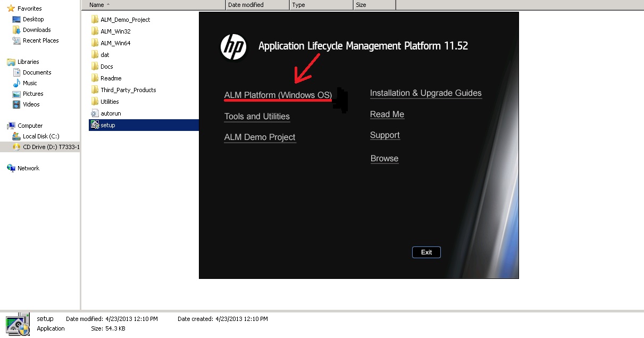Select the Docs folder icon
644x338 pixels.
(95, 67)
